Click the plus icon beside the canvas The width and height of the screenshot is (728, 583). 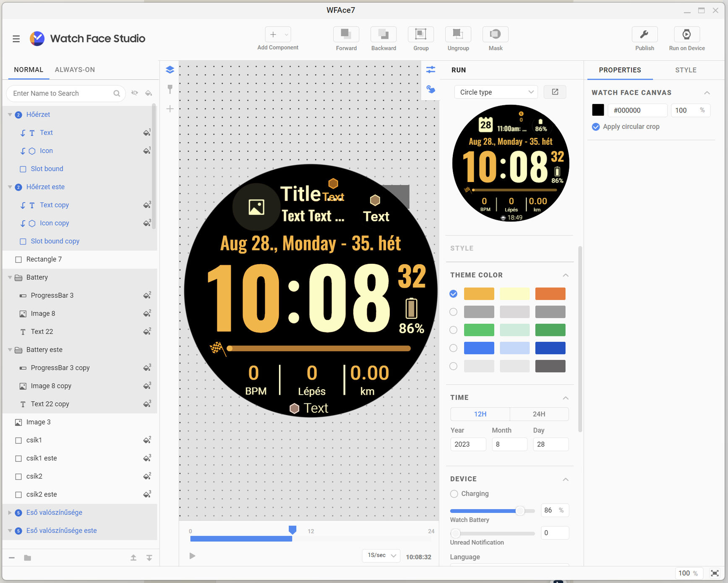pos(170,109)
